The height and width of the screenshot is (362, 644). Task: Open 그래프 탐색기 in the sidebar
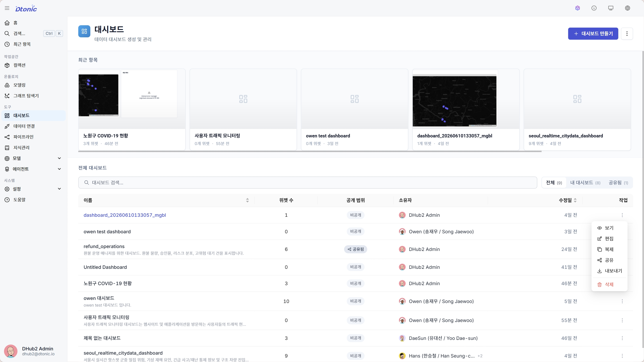click(34, 96)
